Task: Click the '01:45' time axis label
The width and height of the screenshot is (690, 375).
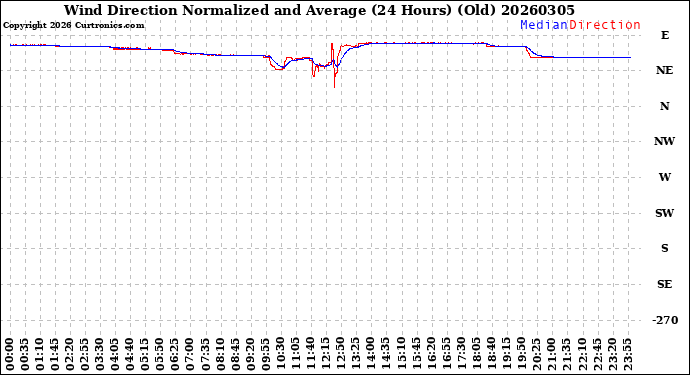Action: point(55,355)
